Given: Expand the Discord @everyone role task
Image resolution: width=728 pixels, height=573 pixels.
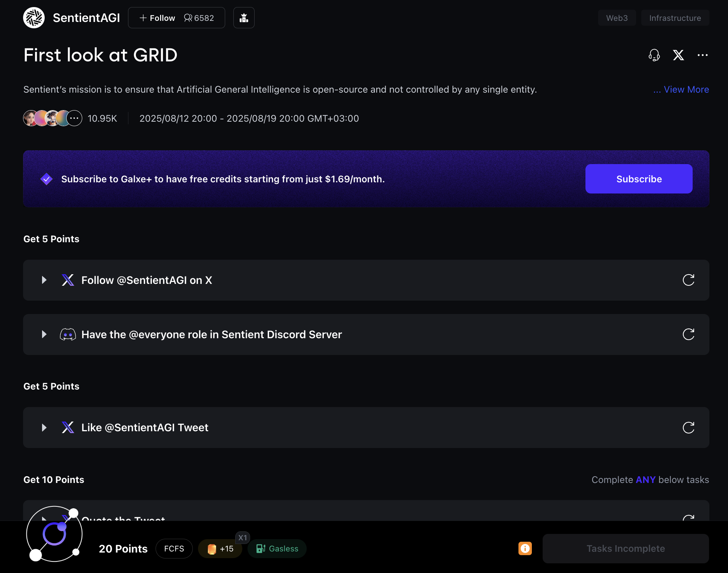Looking at the screenshot, I should coord(44,334).
